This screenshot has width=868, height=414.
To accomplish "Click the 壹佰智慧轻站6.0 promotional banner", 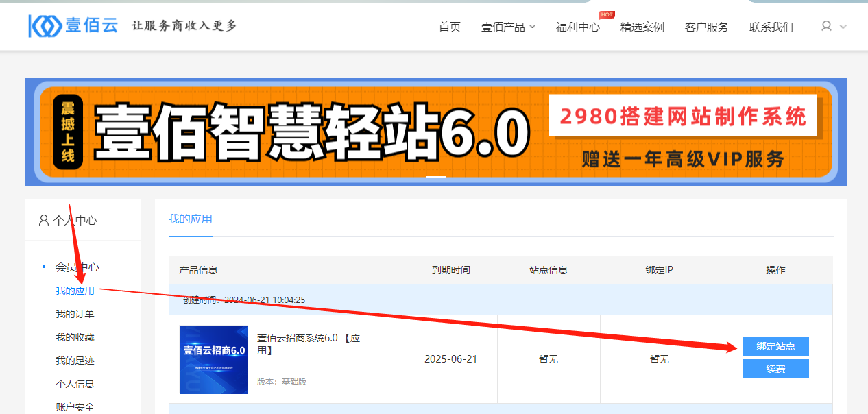I will tap(436, 132).
